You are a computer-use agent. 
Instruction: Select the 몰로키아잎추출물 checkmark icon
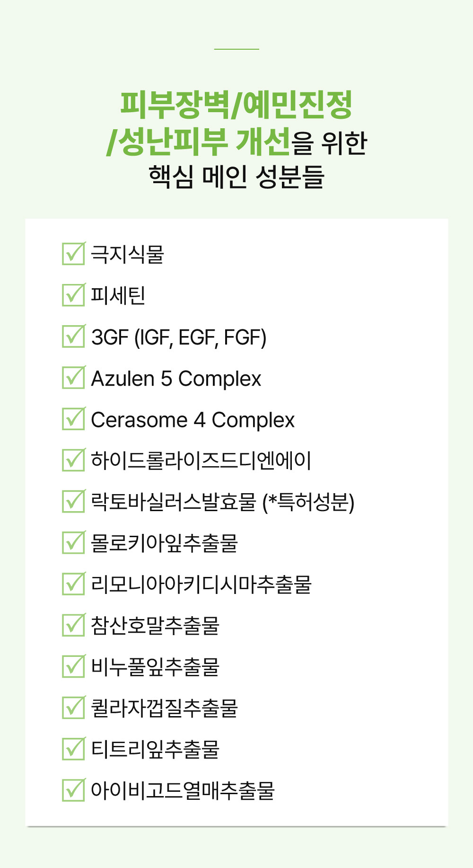(x=74, y=542)
